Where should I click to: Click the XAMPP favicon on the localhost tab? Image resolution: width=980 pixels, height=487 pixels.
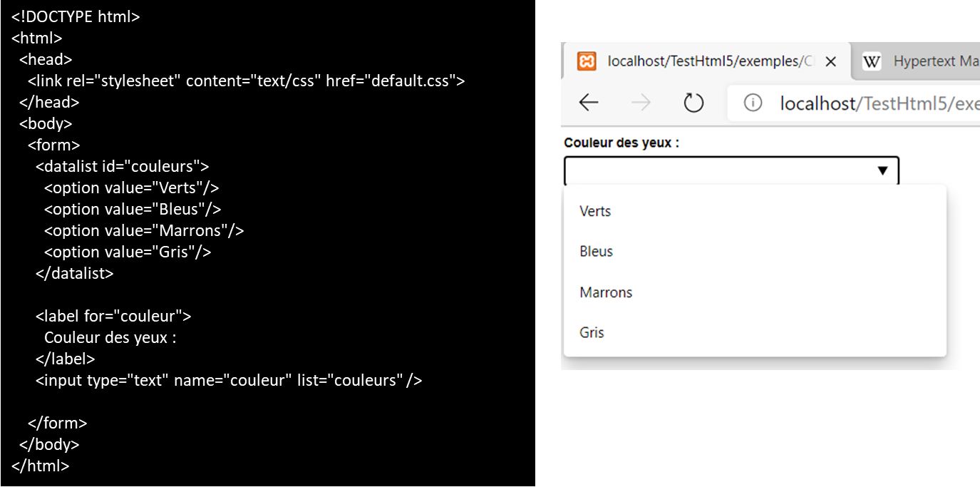pyautogui.click(x=586, y=61)
